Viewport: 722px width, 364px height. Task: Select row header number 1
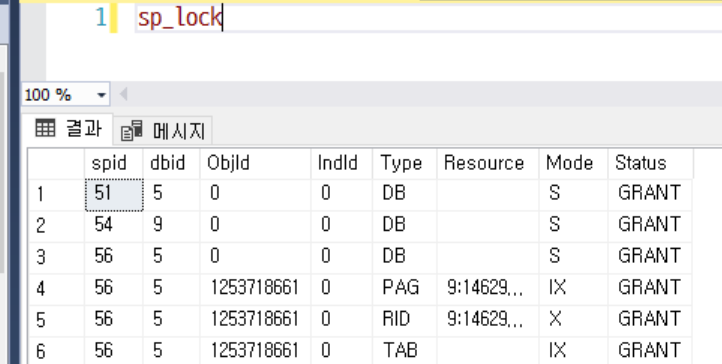tap(57, 195)
